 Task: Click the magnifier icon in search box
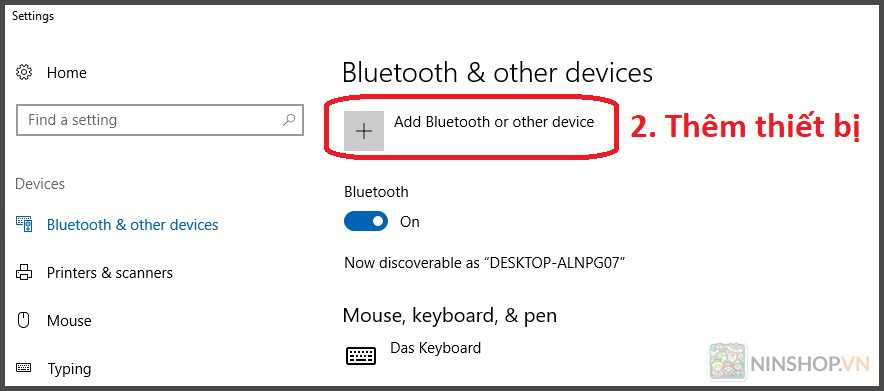point(289,119)
